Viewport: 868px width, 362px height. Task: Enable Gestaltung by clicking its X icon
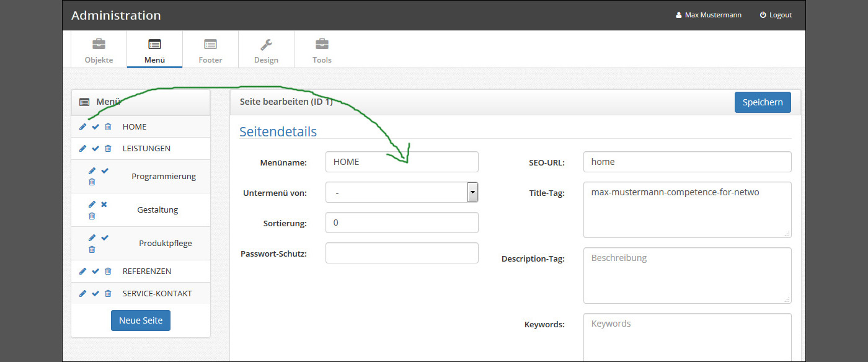tap(104, 204)
